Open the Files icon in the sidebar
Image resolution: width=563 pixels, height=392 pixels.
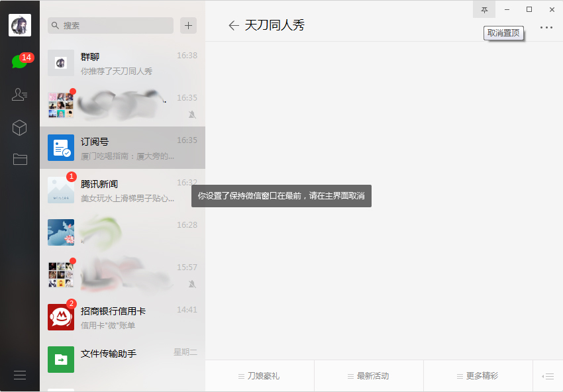pos(19,159)
